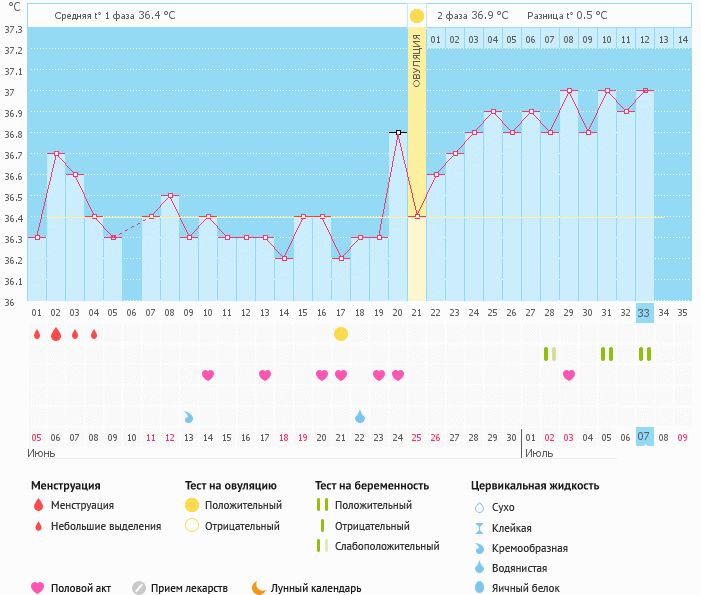Click the highlighted cycle day 33 label
Screen dimensions: 701x595
[x=645, y=313]
